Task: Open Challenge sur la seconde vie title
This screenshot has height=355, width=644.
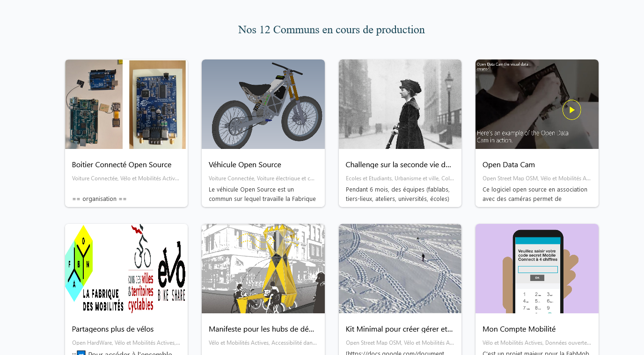Action: click(x=398, y=165)
